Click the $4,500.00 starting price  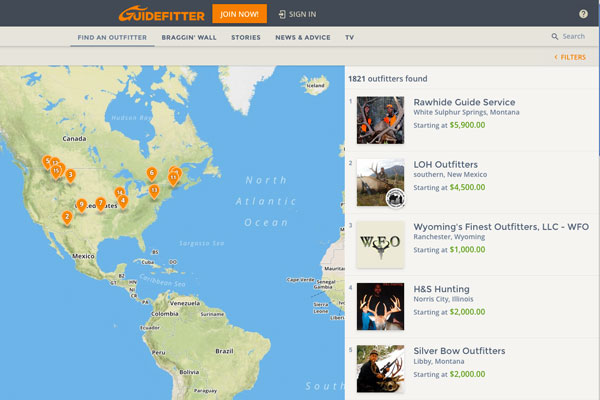tap(467, 188)
